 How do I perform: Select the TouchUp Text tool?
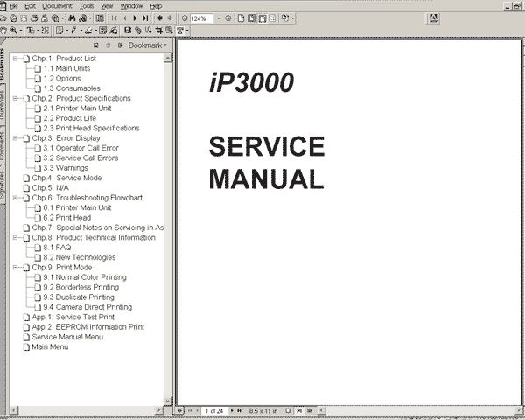(180, 31)
